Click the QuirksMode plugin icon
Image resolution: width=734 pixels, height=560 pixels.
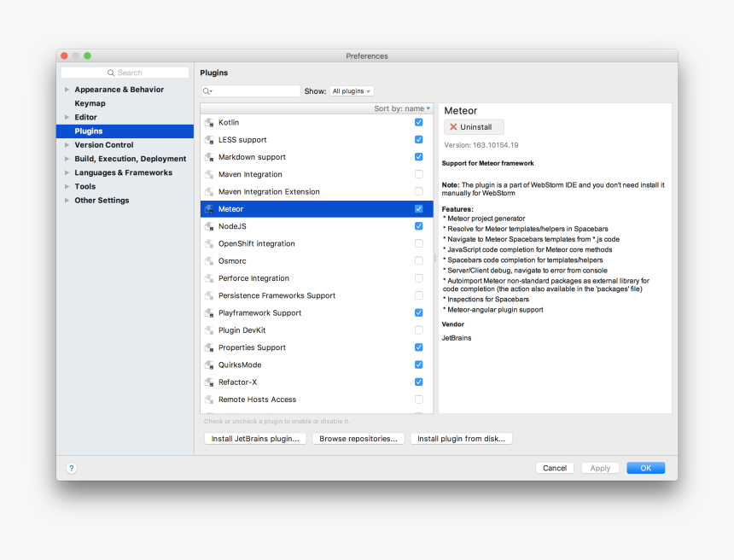(x=209, y=365)
